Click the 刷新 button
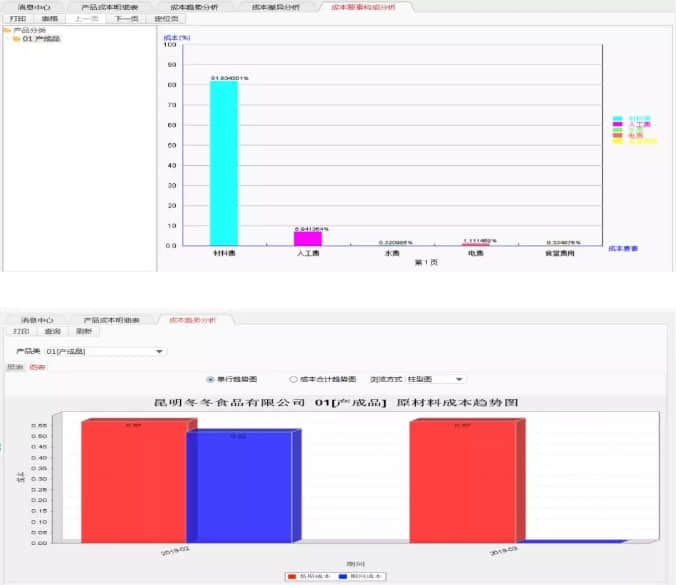676x585 pixels. [x=85, y=331]
